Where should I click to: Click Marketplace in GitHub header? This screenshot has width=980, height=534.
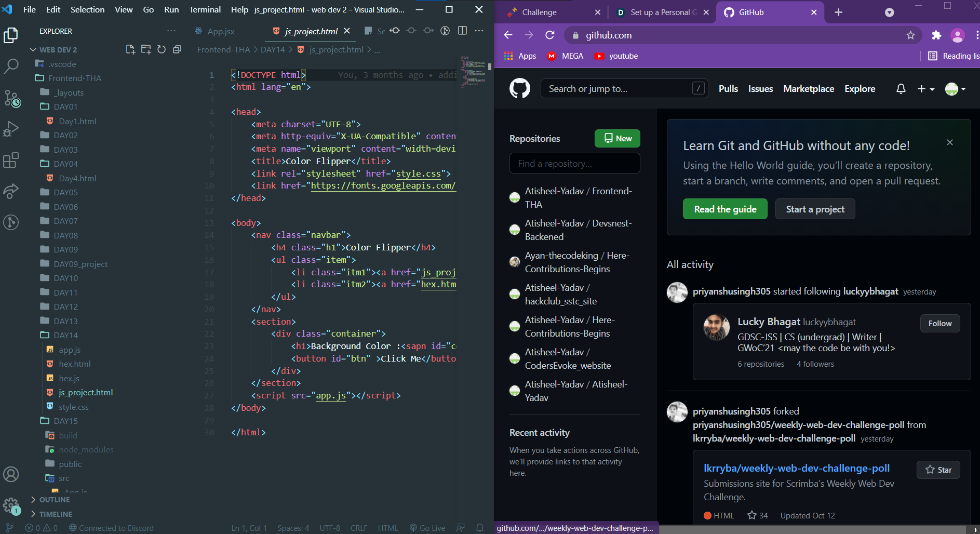pyautogui.click(x=809, y=89)
